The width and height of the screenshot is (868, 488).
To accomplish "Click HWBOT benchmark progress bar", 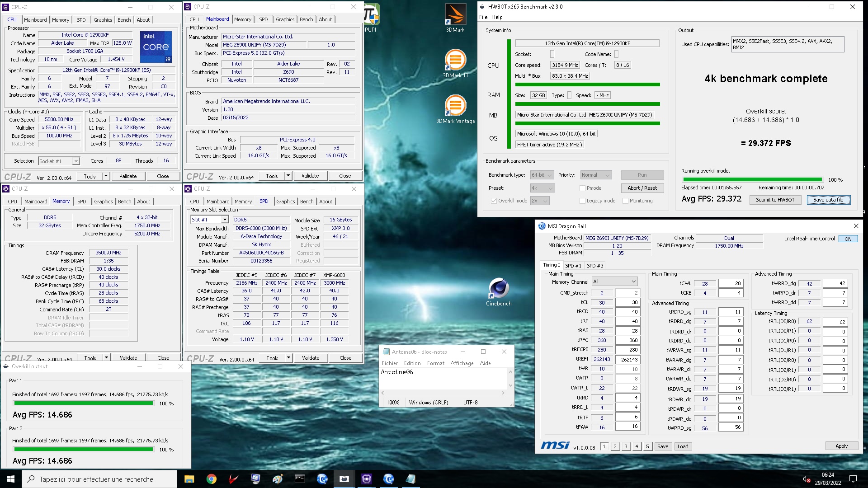I will 752,179.
